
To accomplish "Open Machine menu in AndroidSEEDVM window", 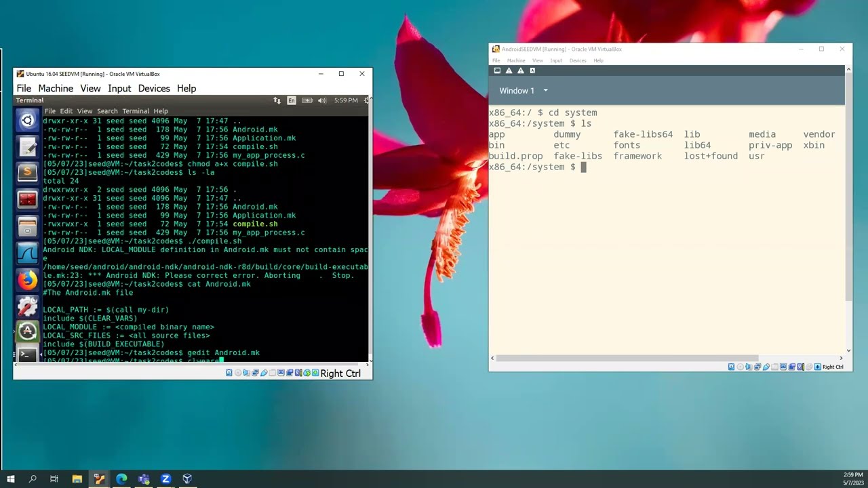I will pos(516,60).
